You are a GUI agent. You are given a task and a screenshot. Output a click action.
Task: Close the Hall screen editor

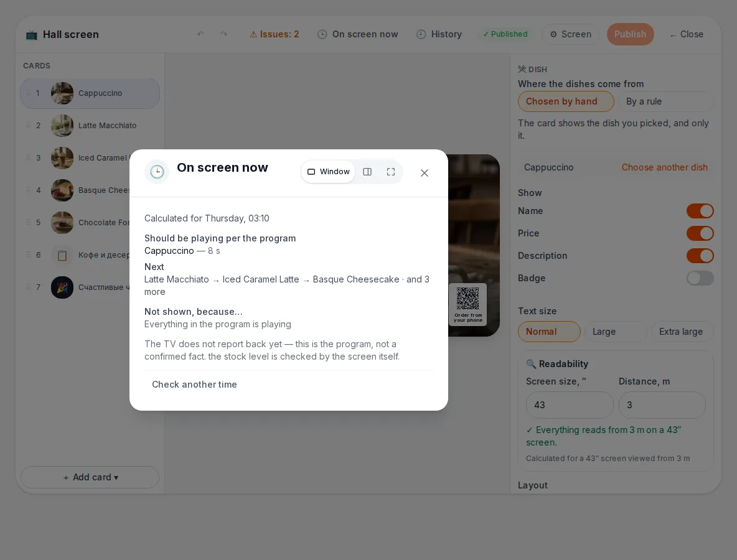pyautogui.click(x=687, y=34)
